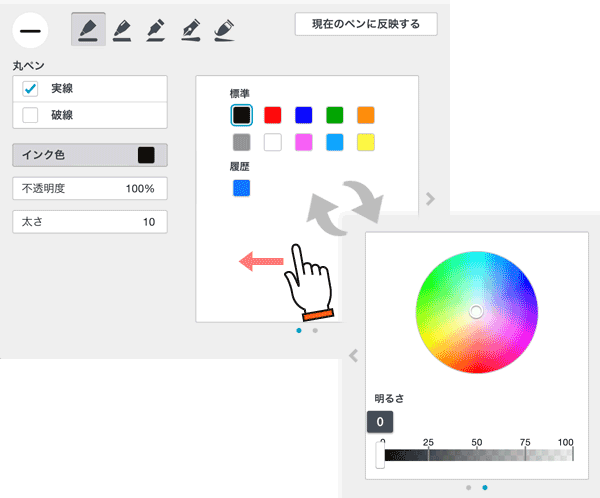The image size is (600, 498).
Task: Pick the light blue color swatch
Action: pos(334,142)
